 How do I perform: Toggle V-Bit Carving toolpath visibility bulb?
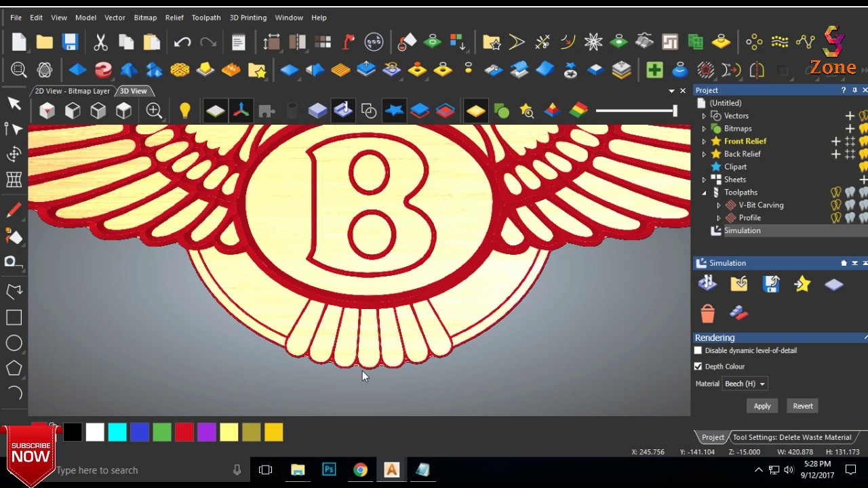pyautogui.click(x=836, y=205)
